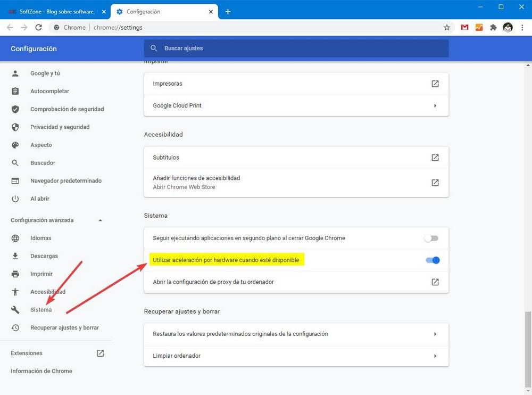This screenshot has width=532, height=395.
Task: Open Subtítulos external settings link
Action: pyautogui.click(x=435, y=158)
